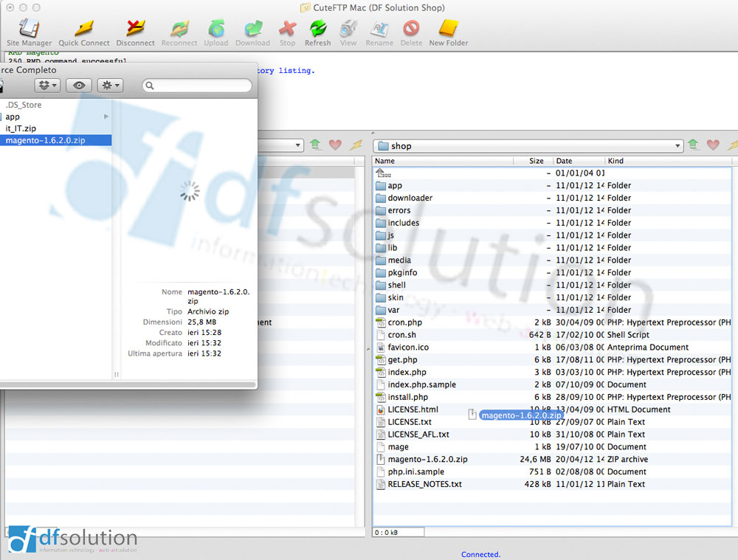Select index.php in remote list
Screen dimensions: 738x560
[553, 373]
